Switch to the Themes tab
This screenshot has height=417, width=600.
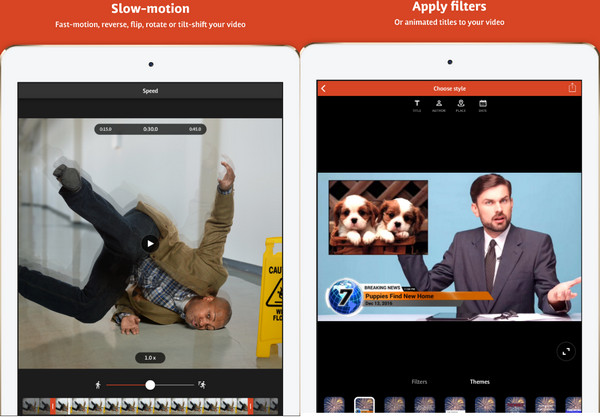pyautogui.click(x=479, y=382)
